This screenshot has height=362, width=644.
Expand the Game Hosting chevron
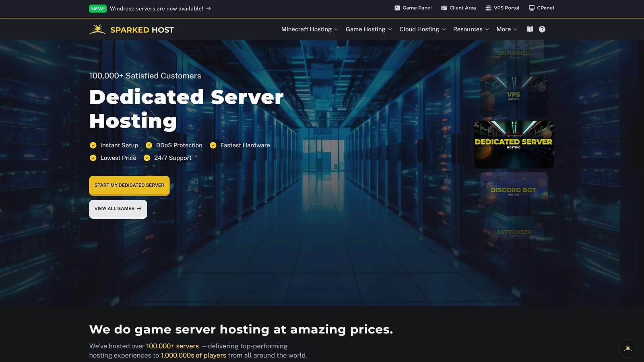pos(390,29)
